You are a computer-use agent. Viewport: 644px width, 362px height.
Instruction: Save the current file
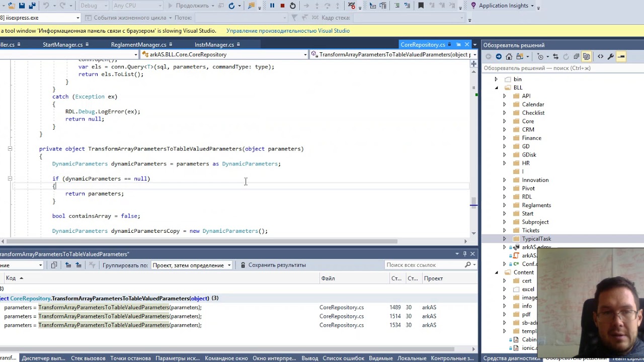(x=22, y=6)
